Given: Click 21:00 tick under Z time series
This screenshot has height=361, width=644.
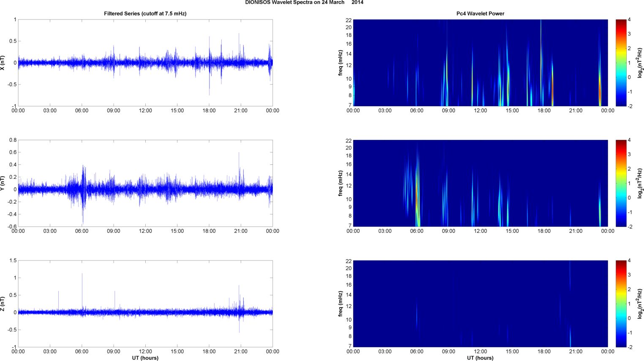Looking at the screenshot, I should pyautogui.click(x=241, y=352).
